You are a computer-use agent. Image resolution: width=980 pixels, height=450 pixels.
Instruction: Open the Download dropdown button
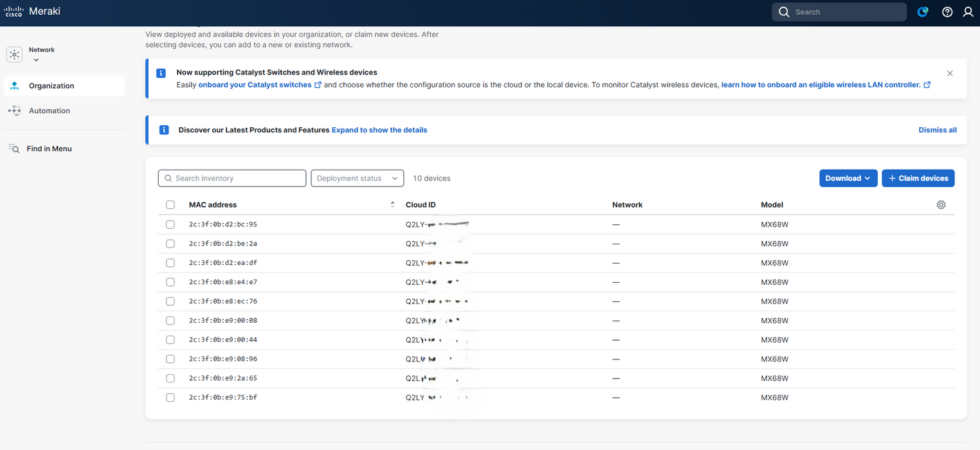click(x=848, y=178)
